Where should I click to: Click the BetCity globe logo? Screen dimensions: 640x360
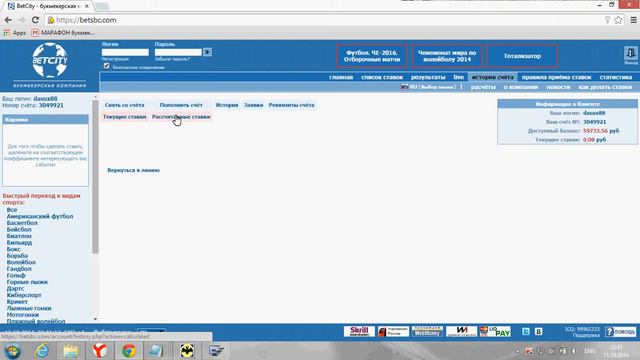(x=50, y=60)
